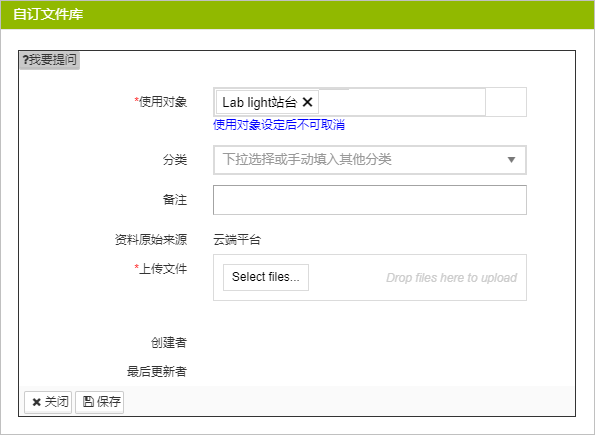Image resolution: width=595 pixels, height=435 pixels.
Task: Click the Select files... button
Action: (x=266, y=277)
